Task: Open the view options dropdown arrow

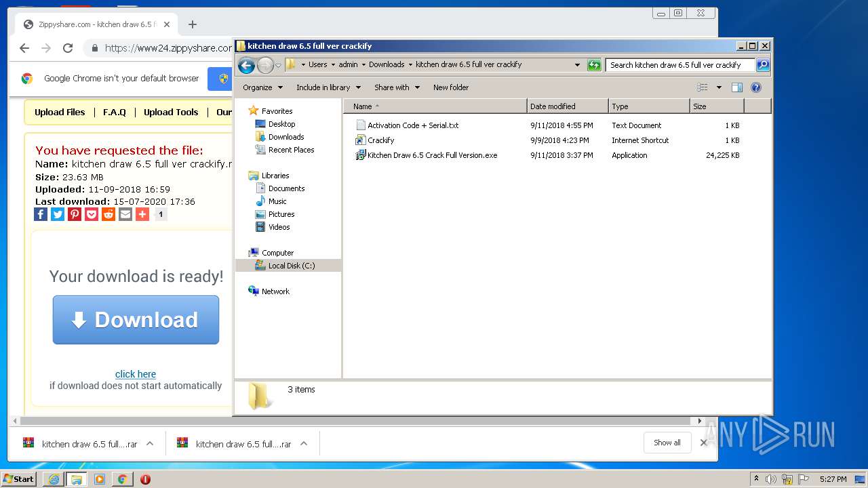Action: pyautogui.click(x=719, y=87)
